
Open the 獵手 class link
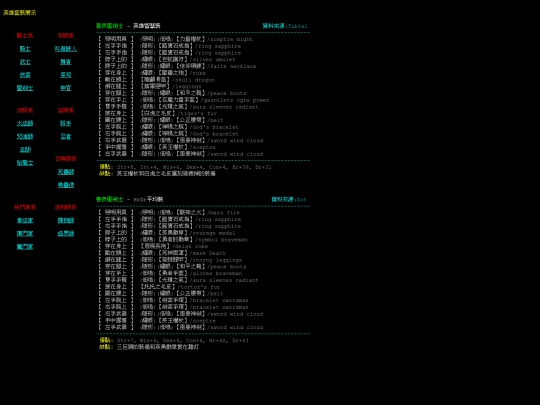pos(65,123)
